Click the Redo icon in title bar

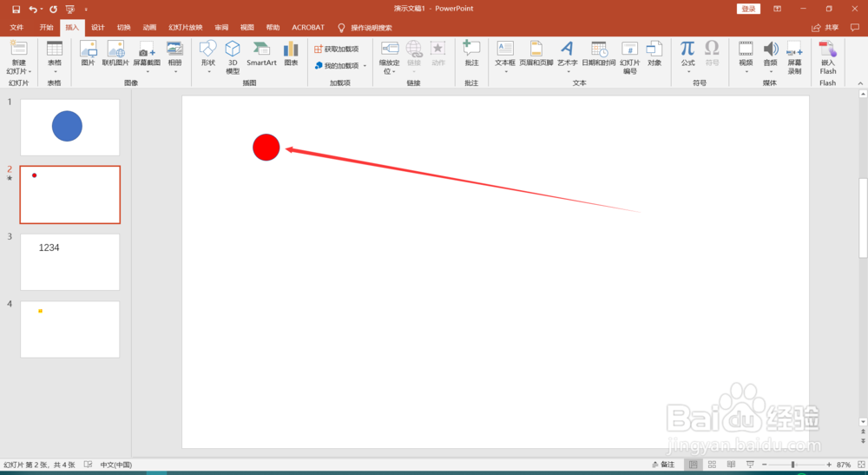coord(53,9)
